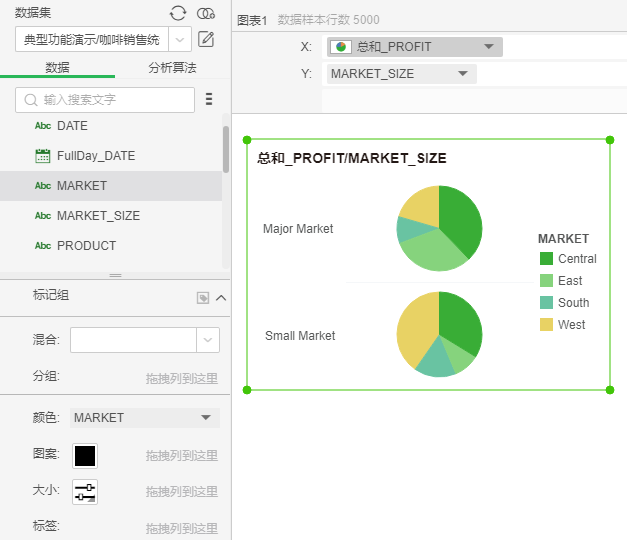This screenshot has height=540, width=627.
Task: Select the MARKET_SIZE field
Action: tap(98, 216)
